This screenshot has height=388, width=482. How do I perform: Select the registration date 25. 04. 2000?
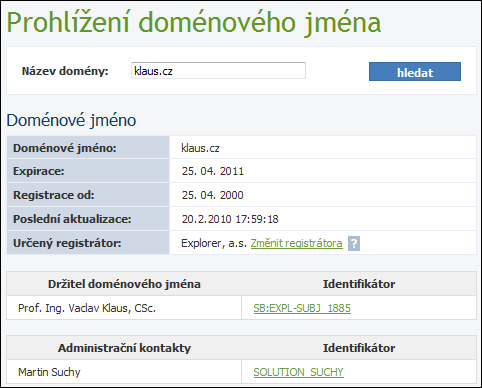click(x=213, y=195)
